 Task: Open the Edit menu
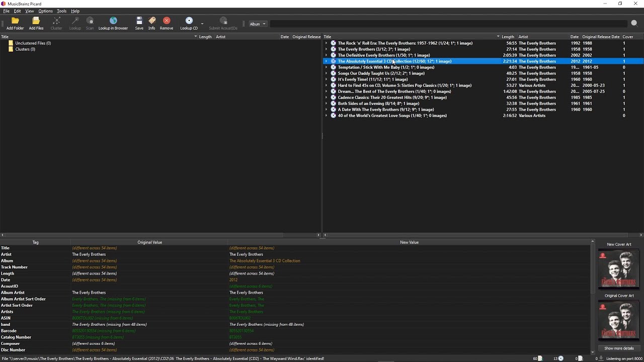point(17,11)
